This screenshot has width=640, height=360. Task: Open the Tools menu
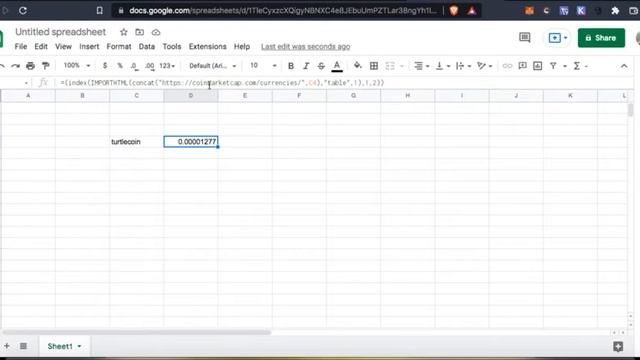[x=171, y=47]
